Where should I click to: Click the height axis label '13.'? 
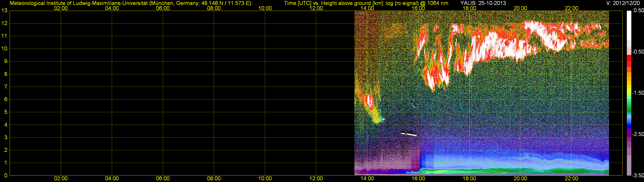(5, 11)
